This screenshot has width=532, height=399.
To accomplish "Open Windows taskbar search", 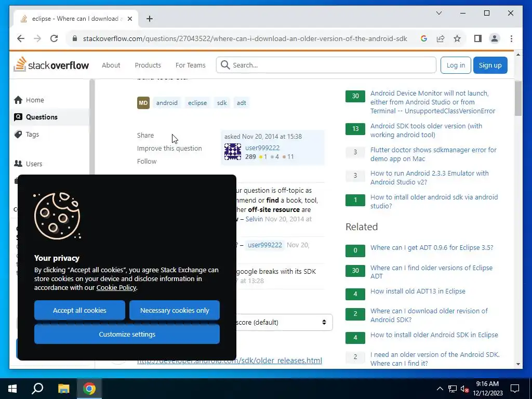I will click(x=37, y=389).
